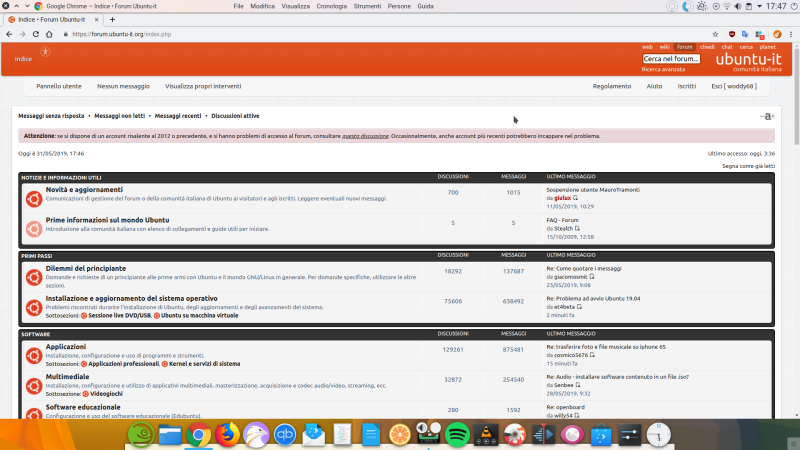The height and width of the screenshot is (450, 800).
Task: Click the Applicazioni forum status icon
Action: [x=34, y=356]
